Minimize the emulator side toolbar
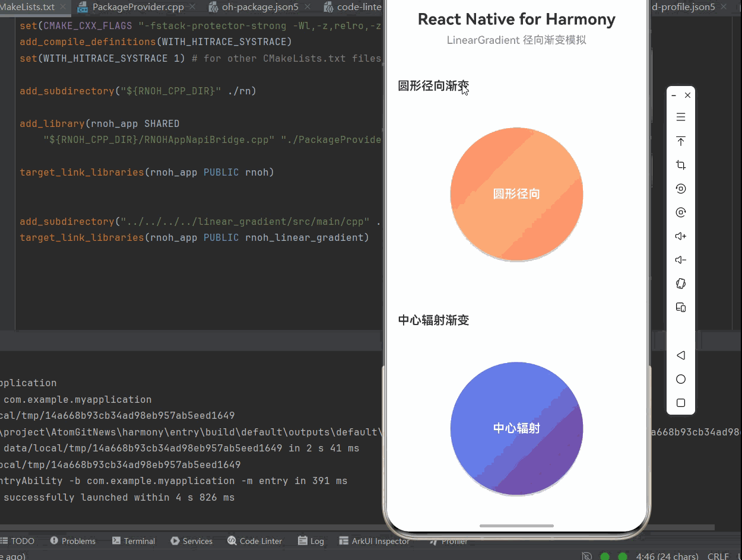Viewport: 742px width, 560px height. [674, 95]
